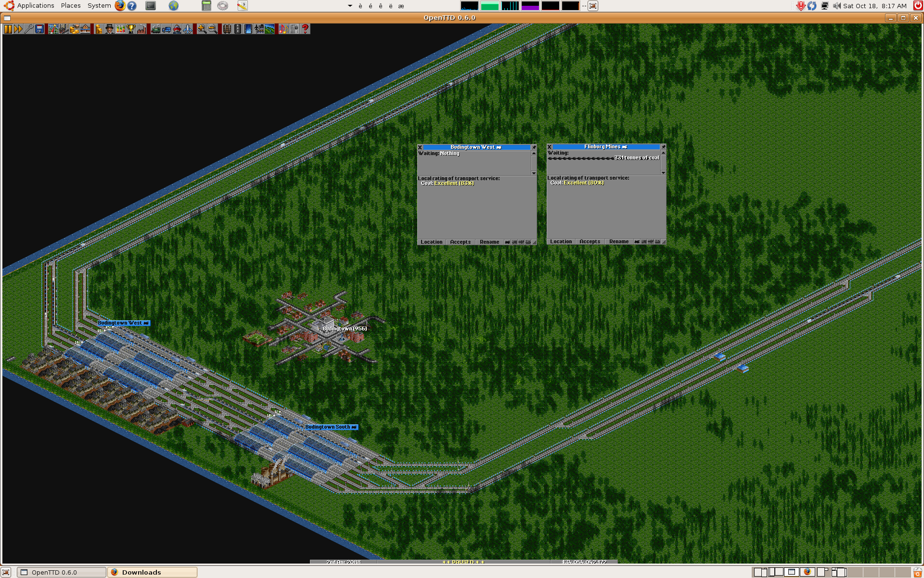Open road construction icon
Viewport: 924px width, 578px height.
coord(237,29)
